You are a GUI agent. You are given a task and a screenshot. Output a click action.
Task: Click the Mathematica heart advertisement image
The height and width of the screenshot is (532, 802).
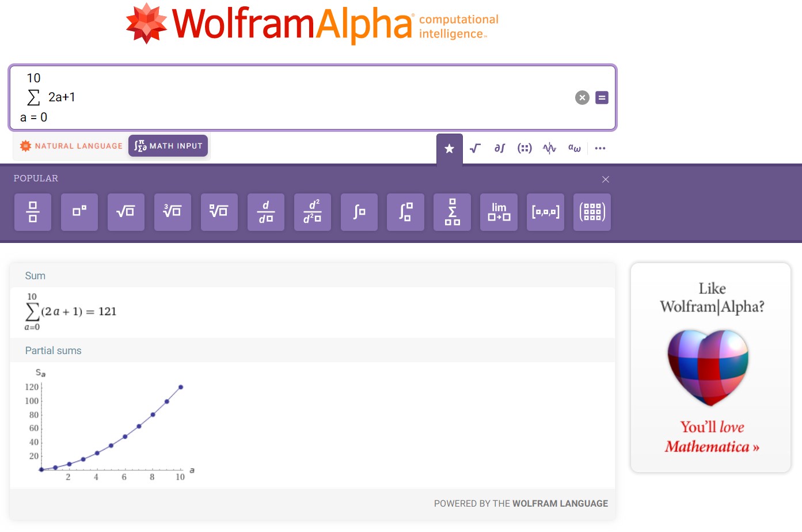pyautogui.click(x=708, y=367)
